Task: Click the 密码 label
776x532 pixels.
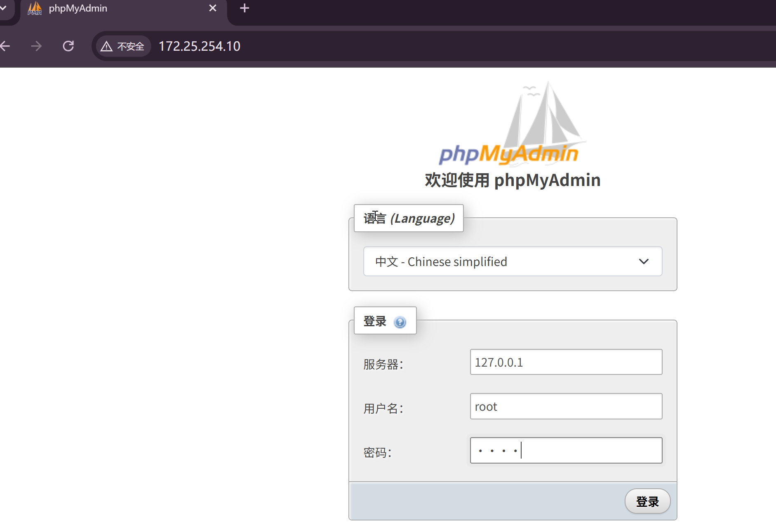Action: [377, 453]
